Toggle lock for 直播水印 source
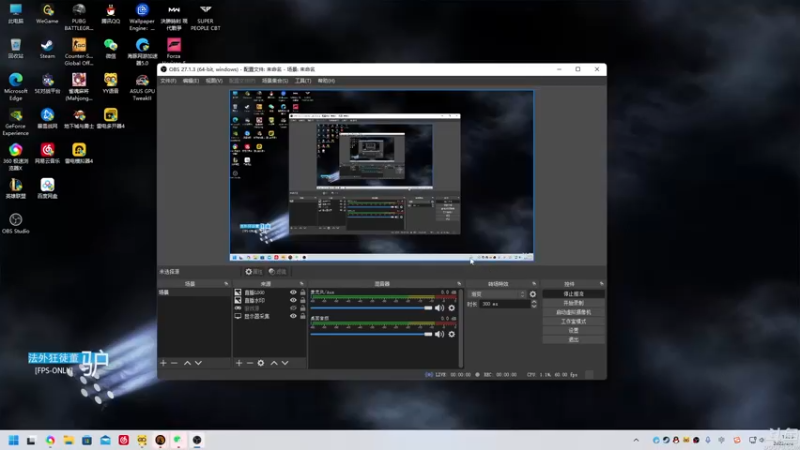Viewport: 800px width, 450px height. (303, 301)
